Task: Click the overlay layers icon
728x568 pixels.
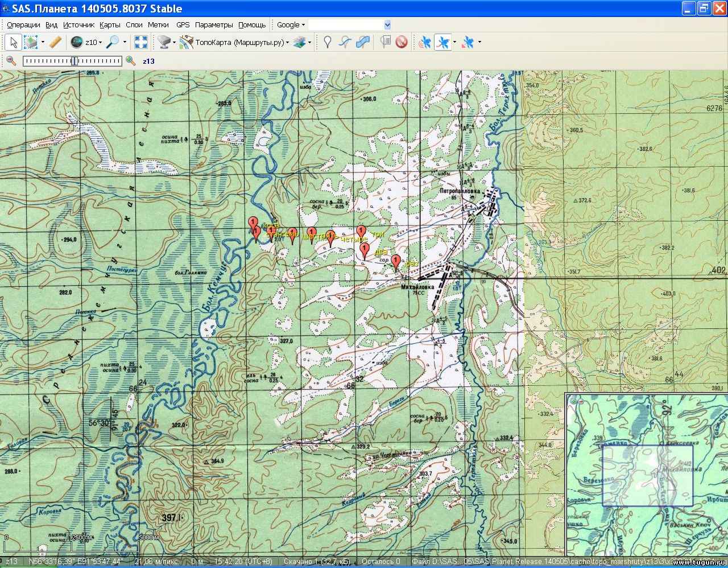Action: [300, 42]
